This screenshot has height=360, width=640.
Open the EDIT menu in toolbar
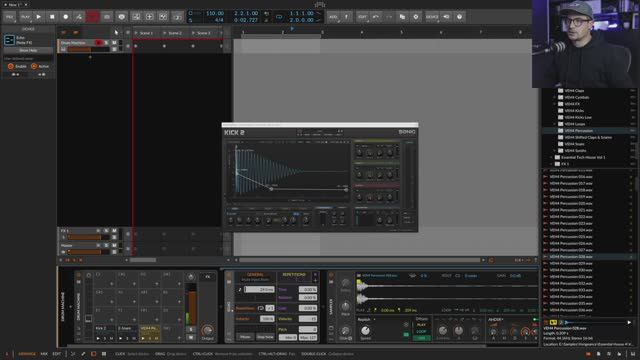coord(362,17)
